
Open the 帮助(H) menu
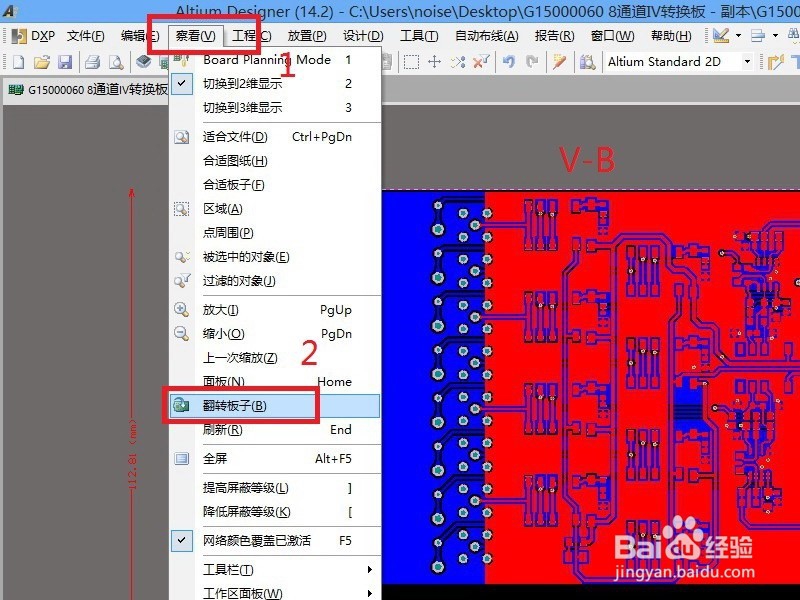point(671,36)
